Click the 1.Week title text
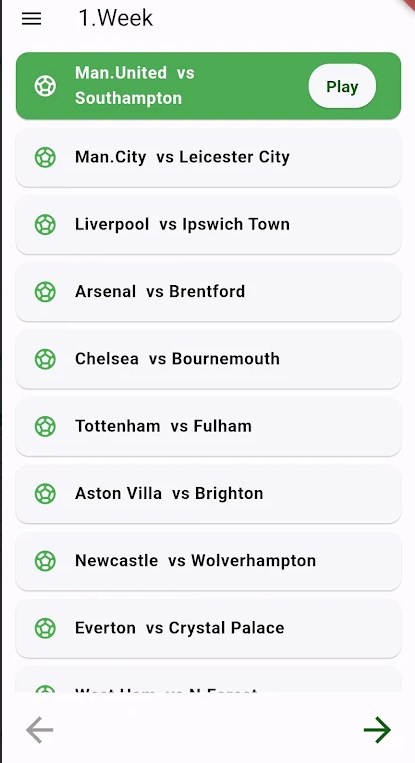 (116, 18)
